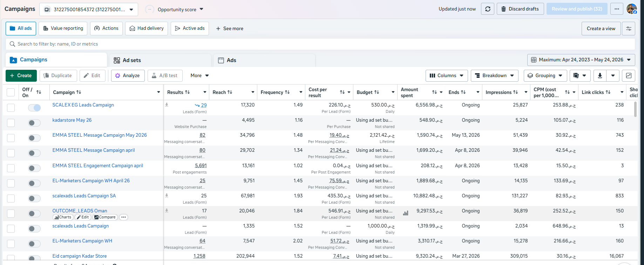Tick checkbox for kadarstore May 26
The image size is (644, 265).
point(11,123)
